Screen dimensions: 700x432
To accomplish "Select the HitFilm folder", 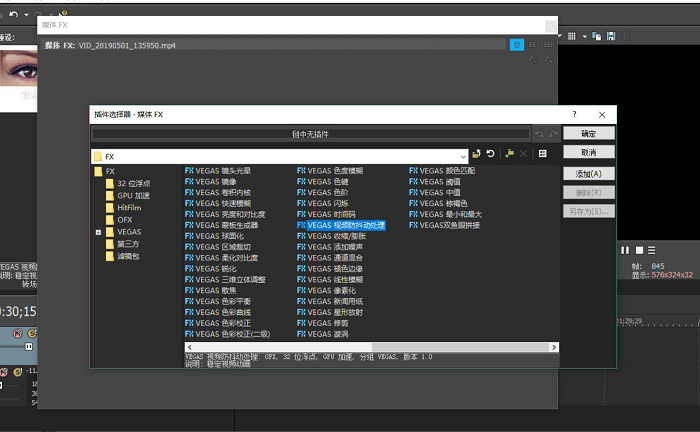I will click(x=124, y=208).
